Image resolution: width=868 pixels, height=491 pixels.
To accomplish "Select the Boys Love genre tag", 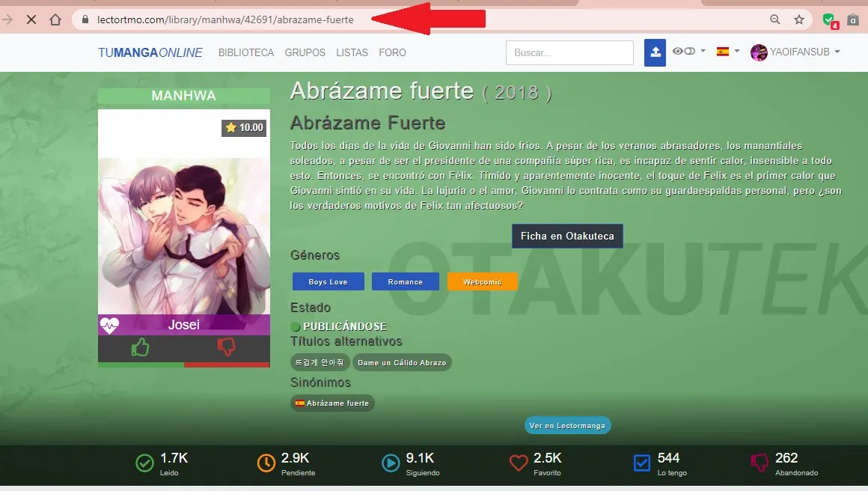I will [328, 281].
